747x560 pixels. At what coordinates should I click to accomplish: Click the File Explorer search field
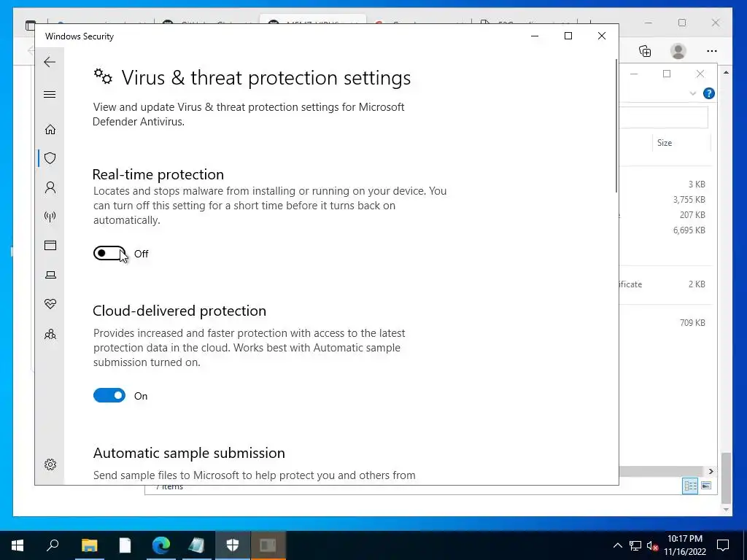pos(664,117)
